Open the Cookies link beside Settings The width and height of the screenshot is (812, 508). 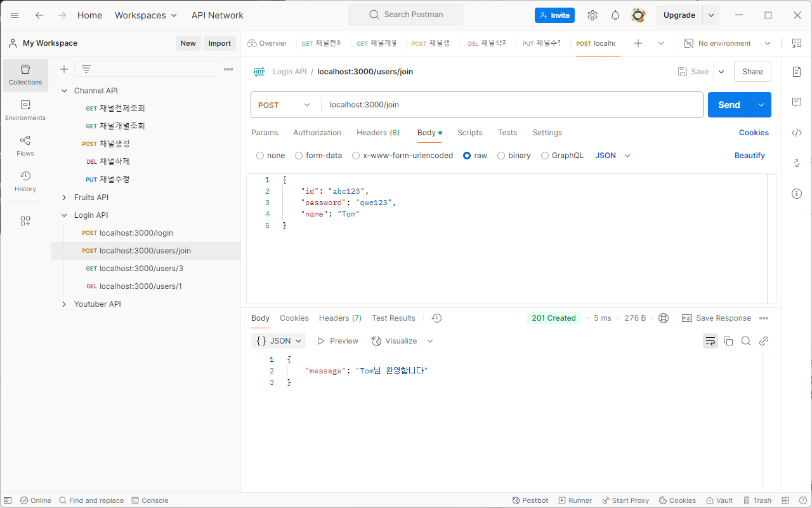(x=754, y=133)
